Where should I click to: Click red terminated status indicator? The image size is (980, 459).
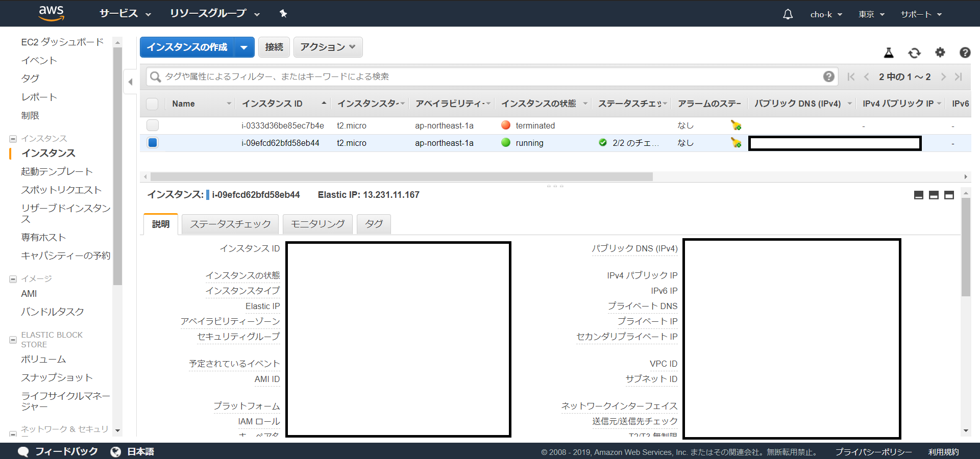click(x=506, y=125)
